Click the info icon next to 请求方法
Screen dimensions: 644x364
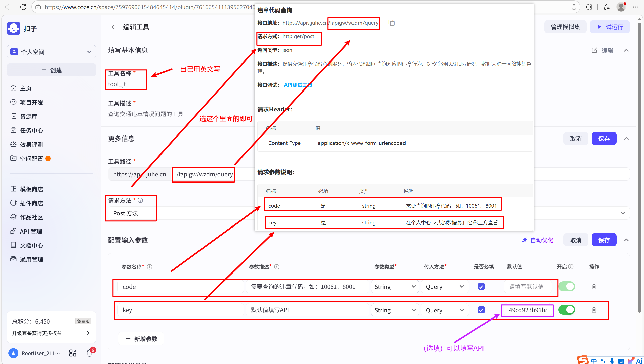(x=140, y=200)
